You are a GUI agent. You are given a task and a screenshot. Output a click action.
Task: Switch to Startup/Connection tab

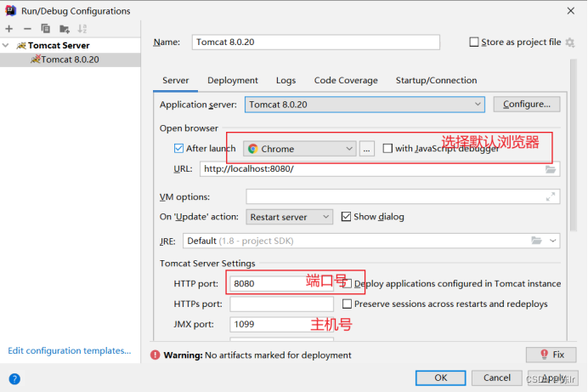click(436, 80)
